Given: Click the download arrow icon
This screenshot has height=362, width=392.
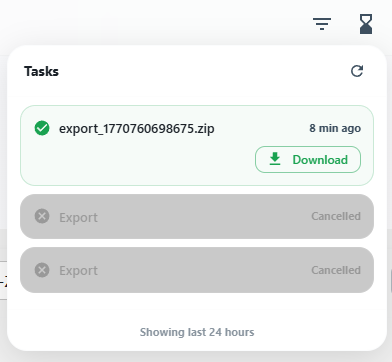Looking at the screenshot, I should tap(275, 159).
